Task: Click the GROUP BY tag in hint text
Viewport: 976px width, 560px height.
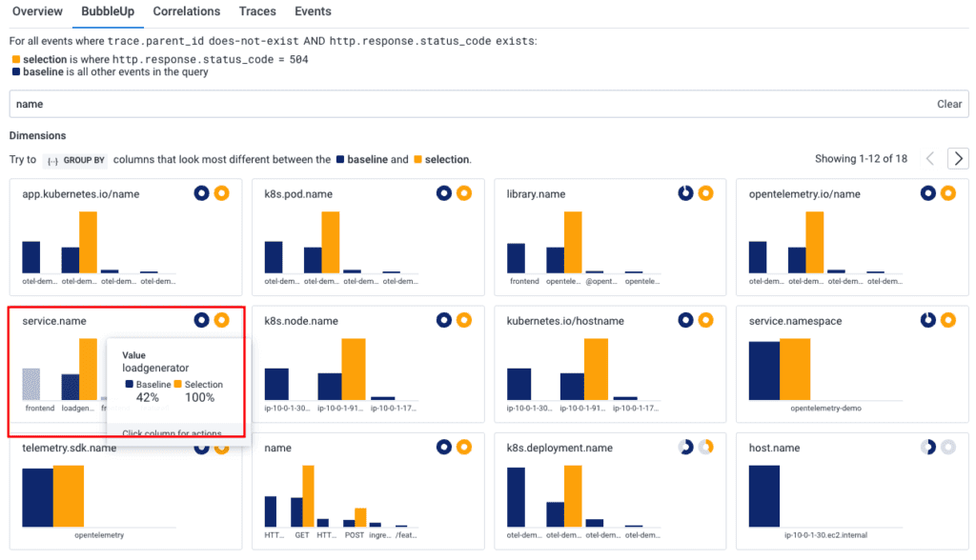Action: point(73,160)
